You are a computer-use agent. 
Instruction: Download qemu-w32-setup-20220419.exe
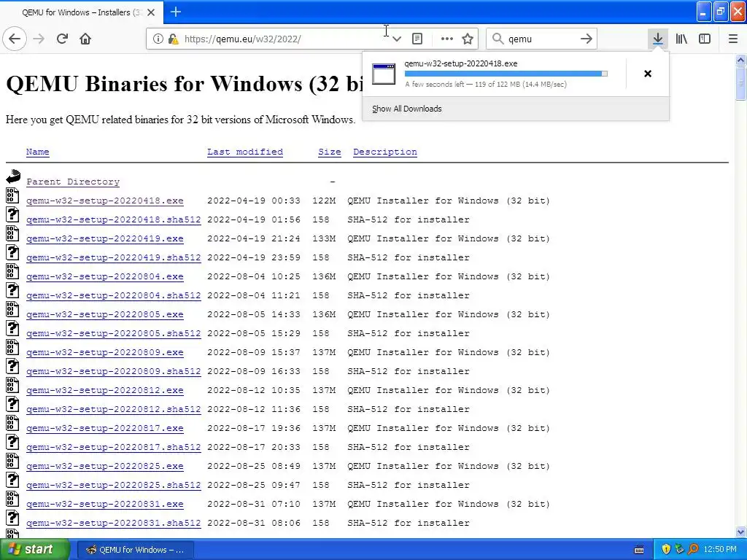pos(105,238)
